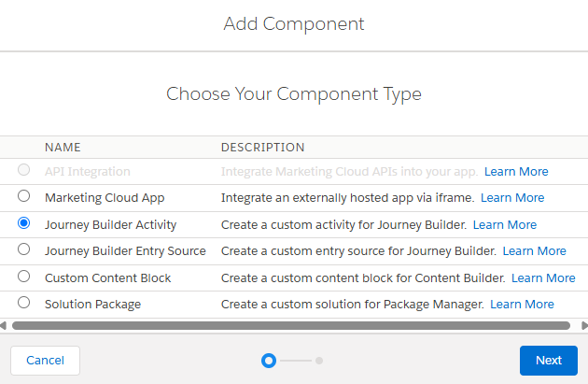The height and width of the screenshot is (384, 588).
Task: Click the scrollbar right arrow
Action: (x=583, y=325)
